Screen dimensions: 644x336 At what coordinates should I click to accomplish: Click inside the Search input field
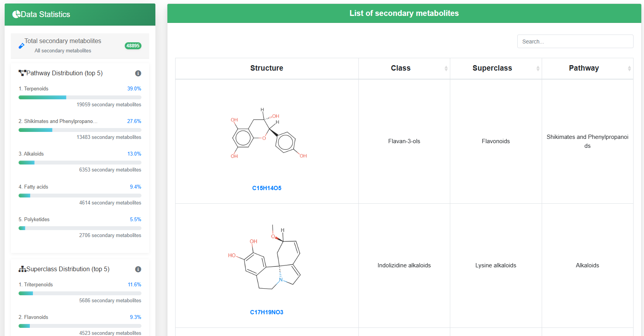[x=575, y=42]
